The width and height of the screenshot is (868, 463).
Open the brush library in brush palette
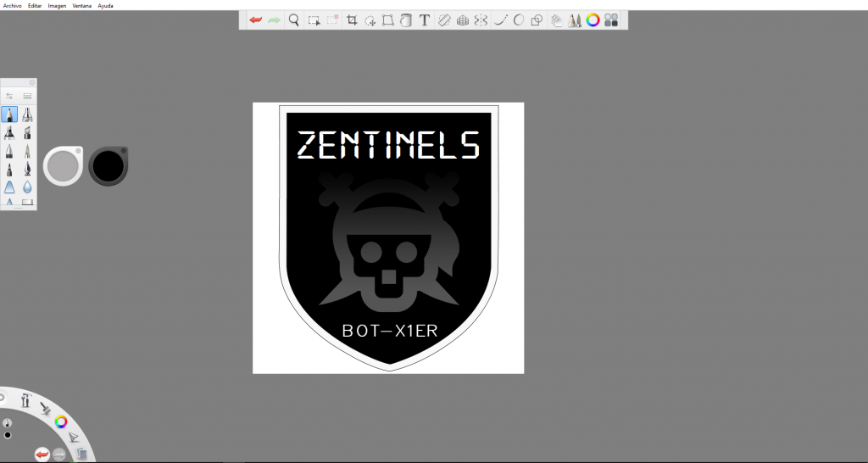27,96
